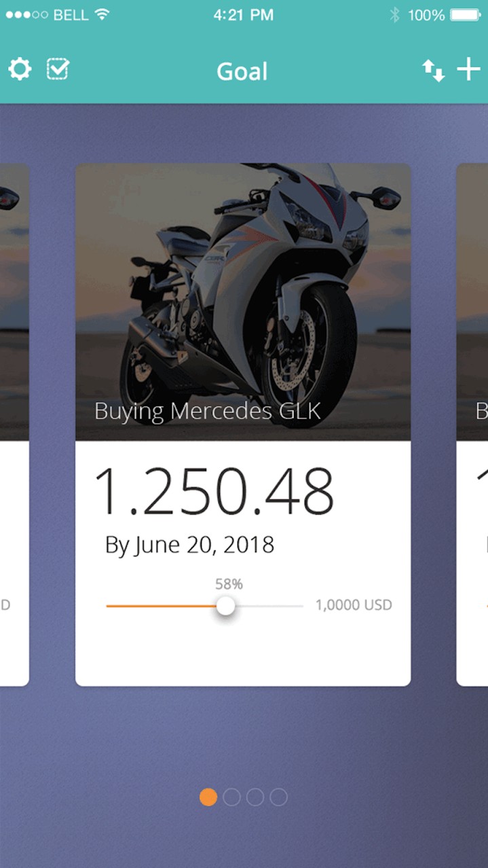Tap the 1,0000 USD target amount

click(x=354, y=605)
